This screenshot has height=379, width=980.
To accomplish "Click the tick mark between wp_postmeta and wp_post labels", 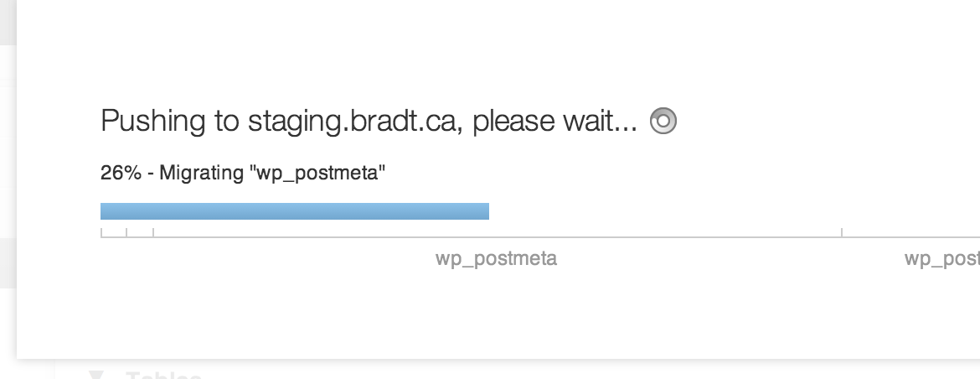I will 842,232.
